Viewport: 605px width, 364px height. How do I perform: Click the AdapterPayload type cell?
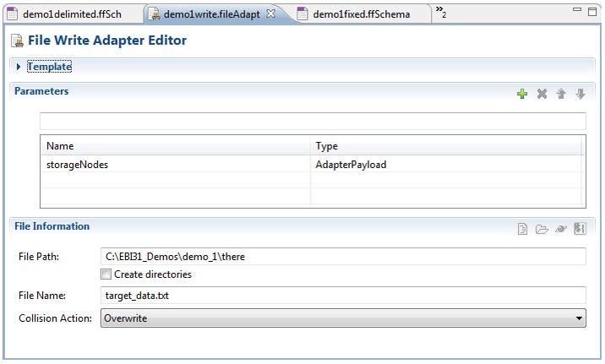click(447, 165)
